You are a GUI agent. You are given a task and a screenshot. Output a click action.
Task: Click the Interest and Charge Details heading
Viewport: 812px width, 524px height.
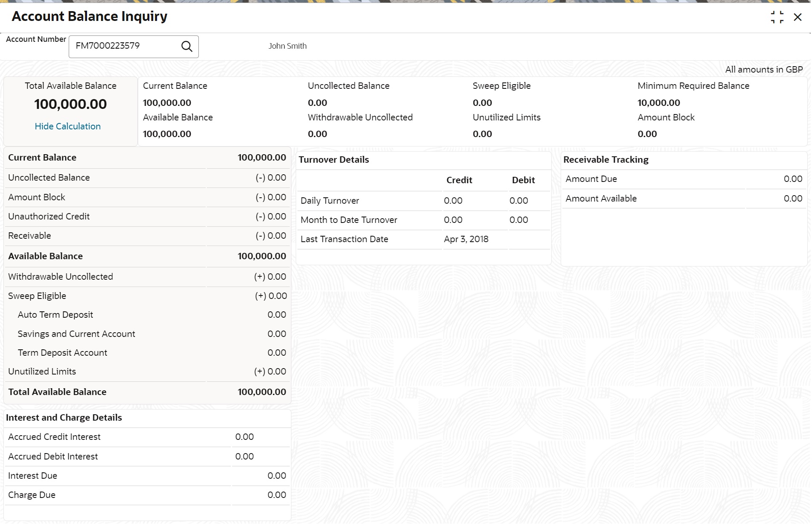[64, 418]
